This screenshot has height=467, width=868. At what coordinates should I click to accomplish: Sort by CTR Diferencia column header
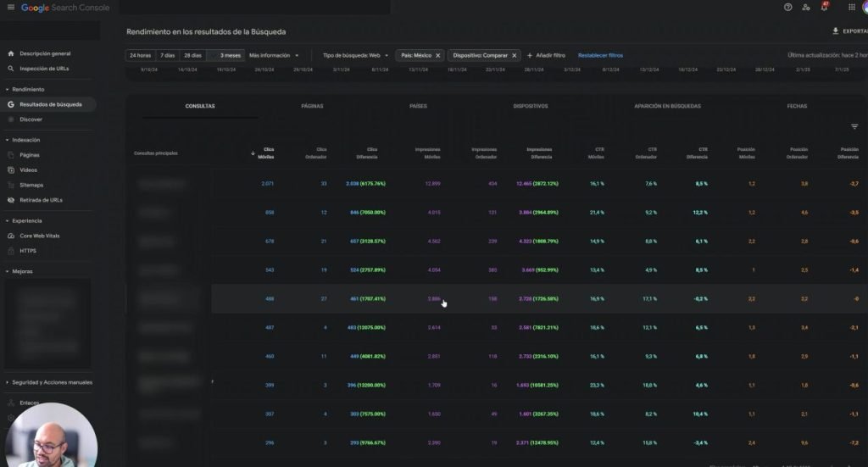(x=698, y=153)
